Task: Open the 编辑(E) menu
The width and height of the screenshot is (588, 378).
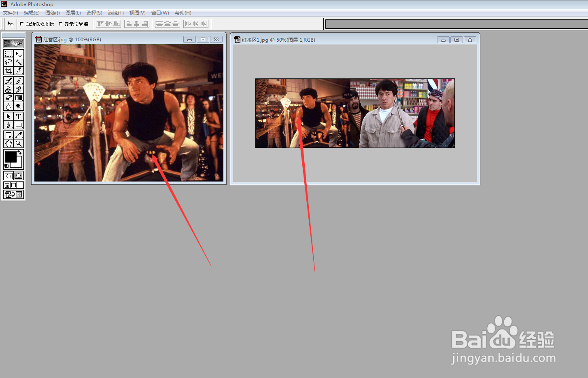Action: pyautogui.click(x=32, y=13)
